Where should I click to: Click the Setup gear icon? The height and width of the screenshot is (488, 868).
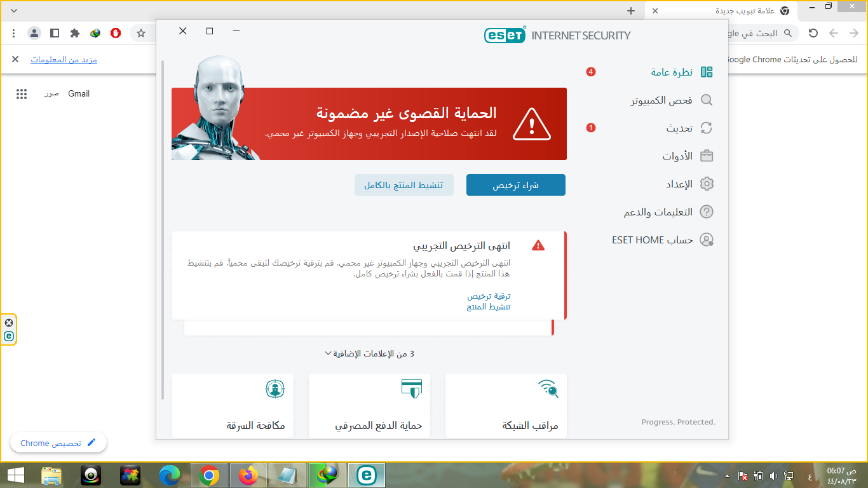coord(706,184)
